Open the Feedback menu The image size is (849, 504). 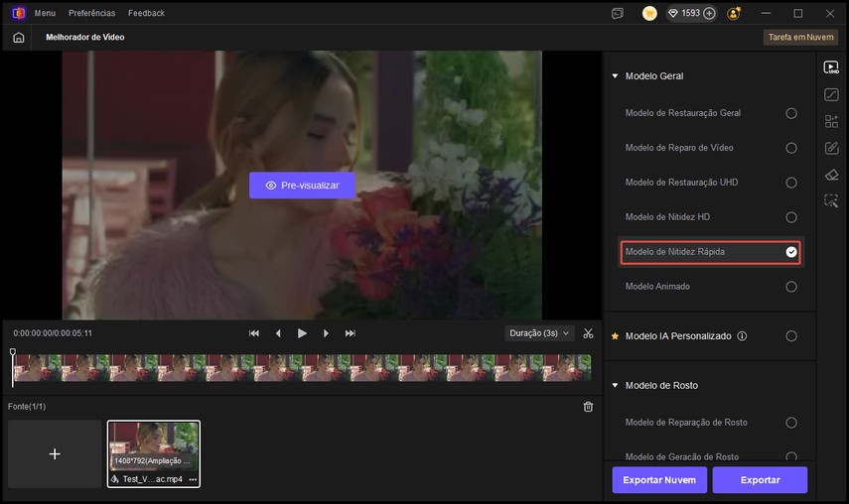(x=146, y=13)
